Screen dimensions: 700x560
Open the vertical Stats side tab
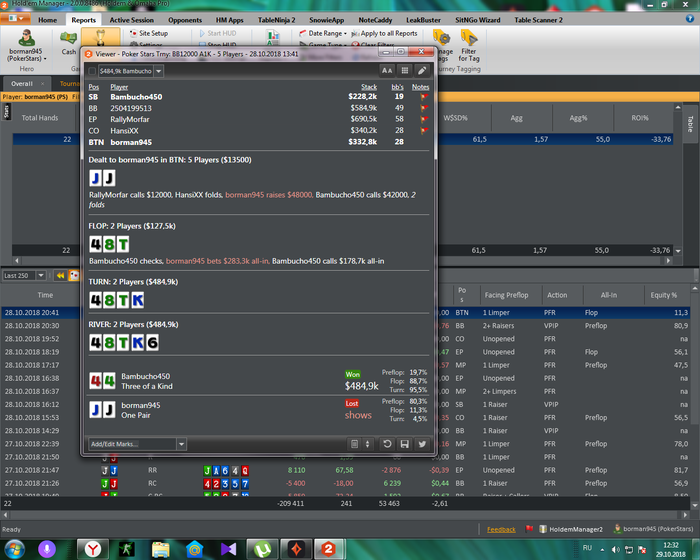[x=7, y=112]
